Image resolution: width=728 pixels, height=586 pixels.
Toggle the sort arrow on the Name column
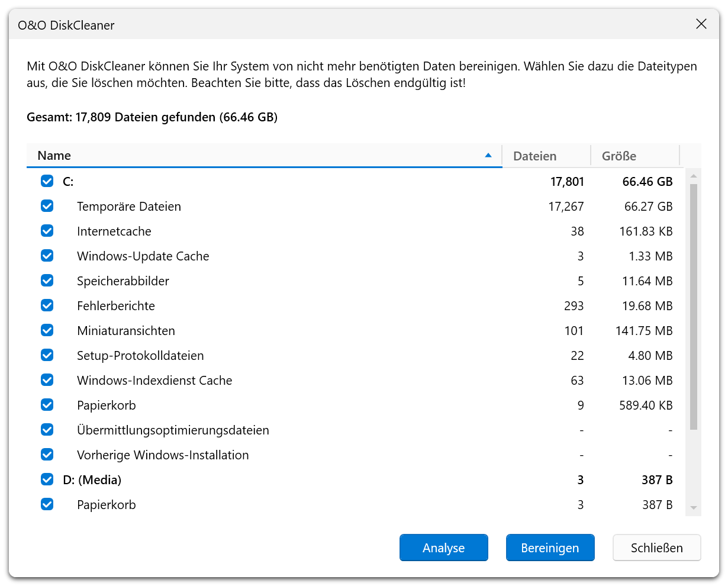point(489,155)
